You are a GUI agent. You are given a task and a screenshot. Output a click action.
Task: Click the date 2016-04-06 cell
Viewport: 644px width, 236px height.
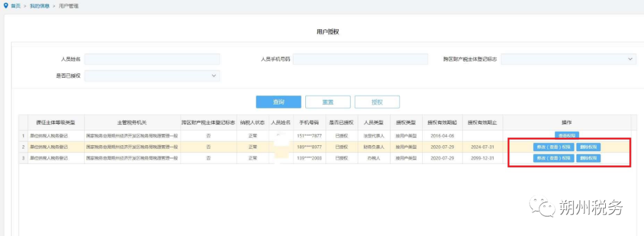coord(442,136)
